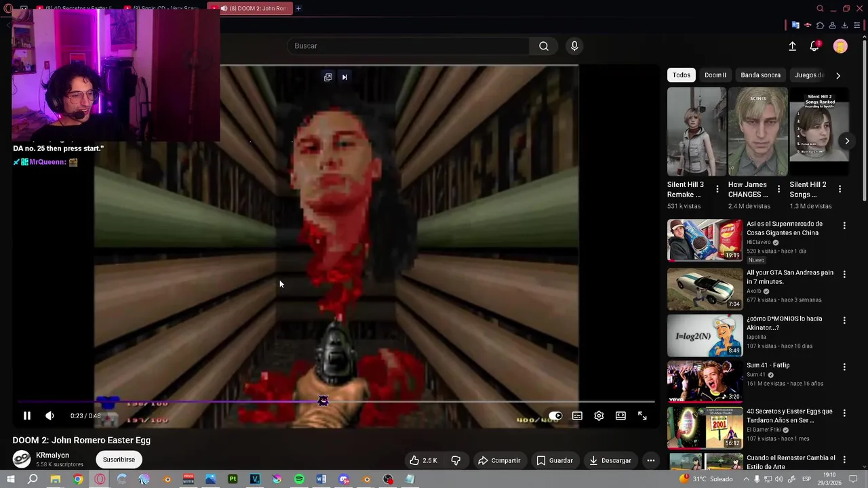868x488 pixels.
Task: Open the How James CHANGES short
Action: [x=758, y=131]
